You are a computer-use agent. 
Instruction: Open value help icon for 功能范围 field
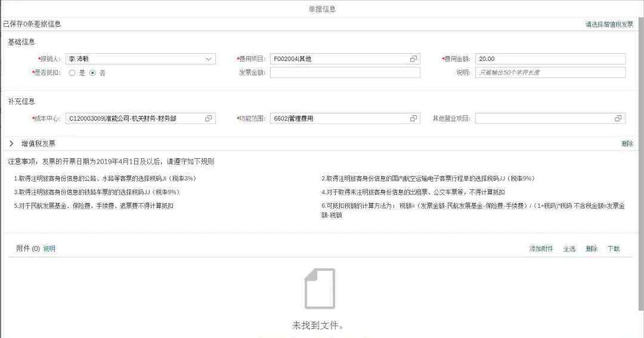coord(413,119)
